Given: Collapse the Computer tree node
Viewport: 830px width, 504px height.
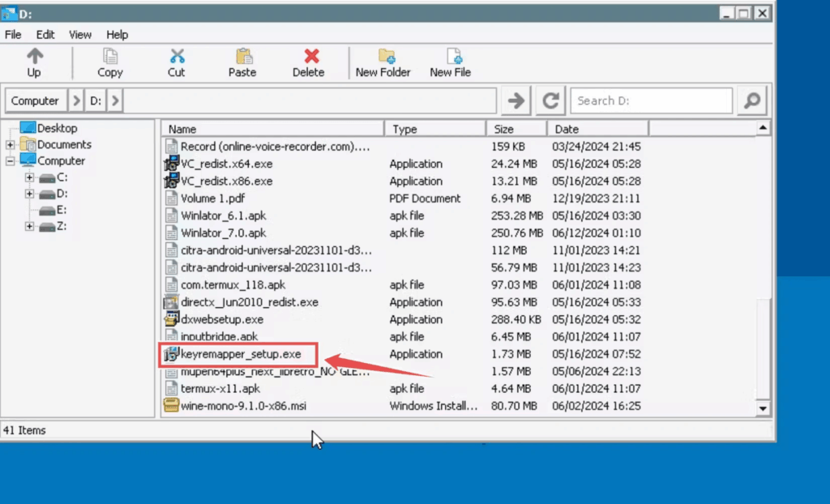Looking at the screenshot, I should (x=11, y=161).
